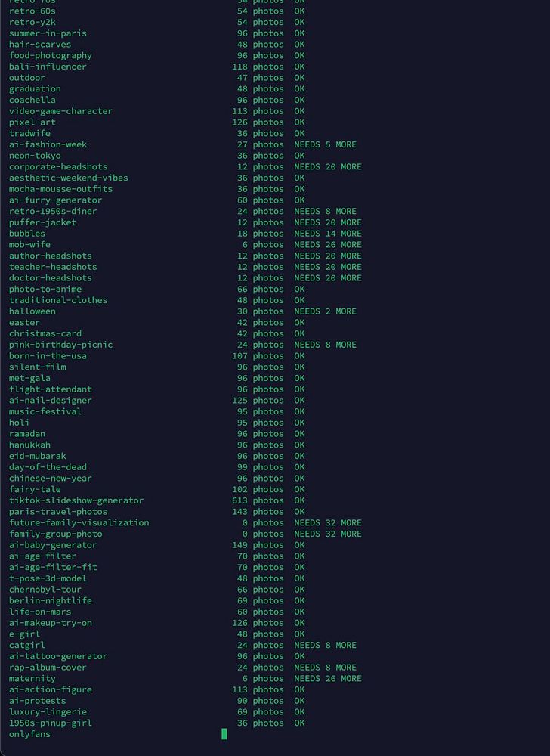This screenshot has width=550, height=756.
Task: Click the NEEDS 5 MORE status for ai-fashion-week
Action: coord(325,144)
